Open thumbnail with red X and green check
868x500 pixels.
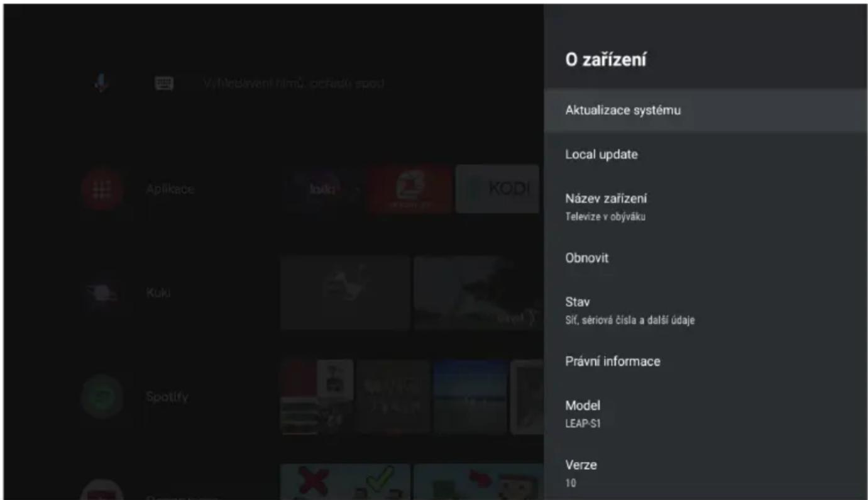point(345,482)
